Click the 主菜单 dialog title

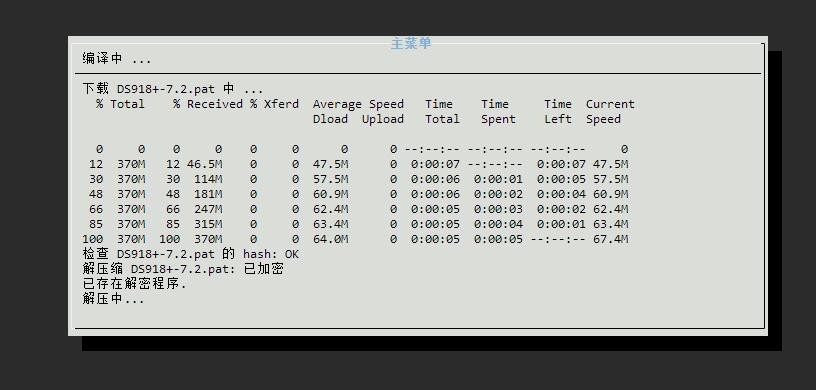point(411,43)
